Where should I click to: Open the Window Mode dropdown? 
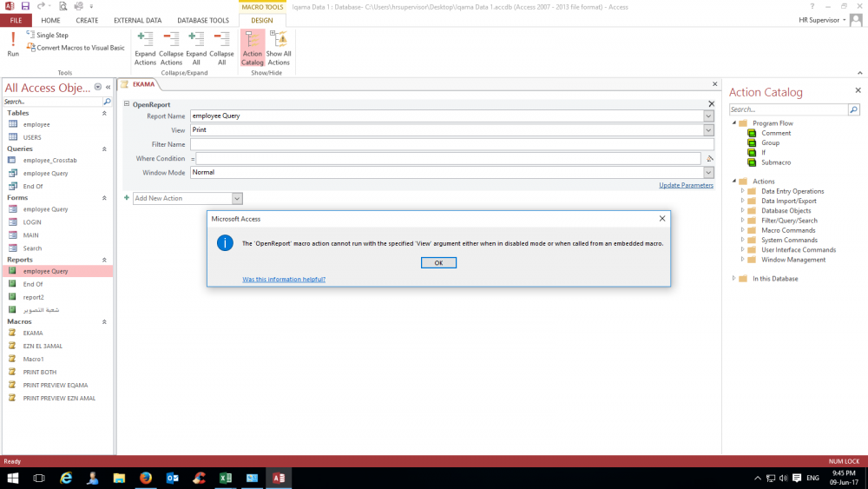(x=708, y=172)
